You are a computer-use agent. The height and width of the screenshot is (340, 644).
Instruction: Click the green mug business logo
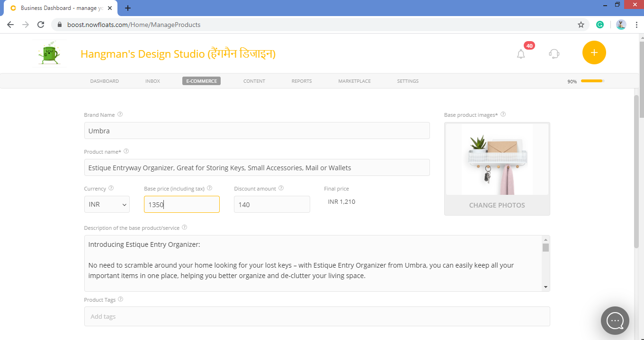[x=49, y=53]
